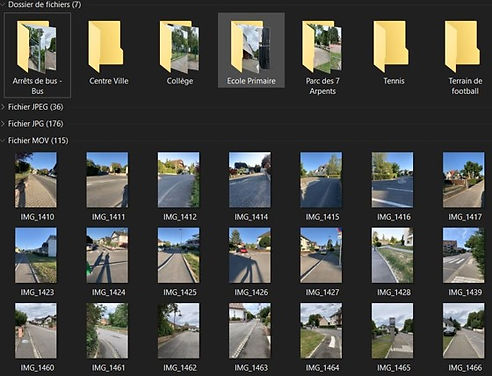This screenshot has width=492, height=376.
Task: Open the Collège folder
Action: click(180, 47)
